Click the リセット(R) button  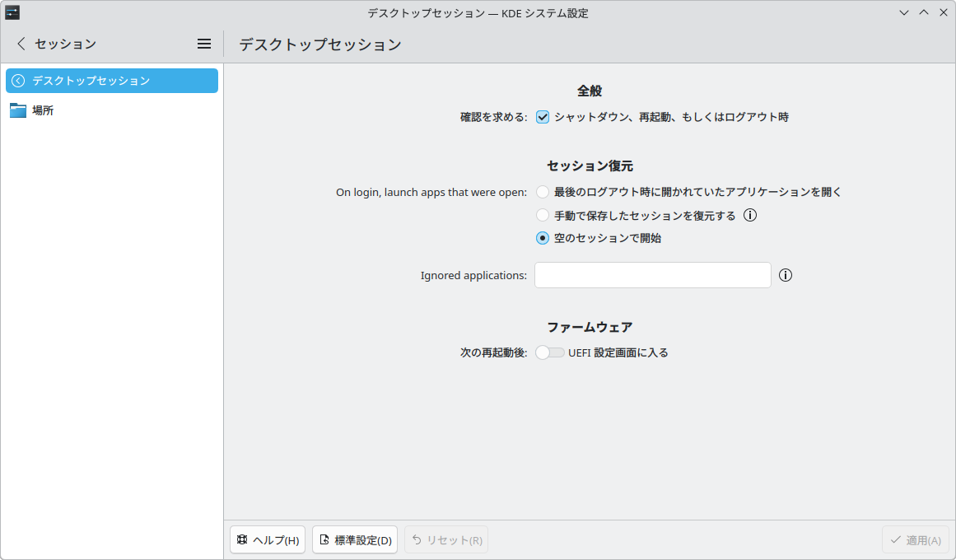[446, 540]
